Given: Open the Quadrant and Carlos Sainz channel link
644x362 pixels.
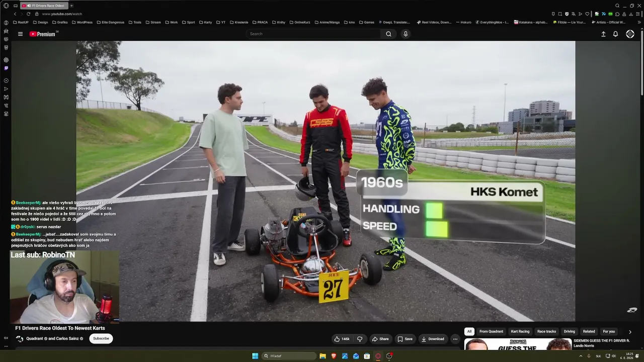Looking at the screenshot, I should click(55, 338).
